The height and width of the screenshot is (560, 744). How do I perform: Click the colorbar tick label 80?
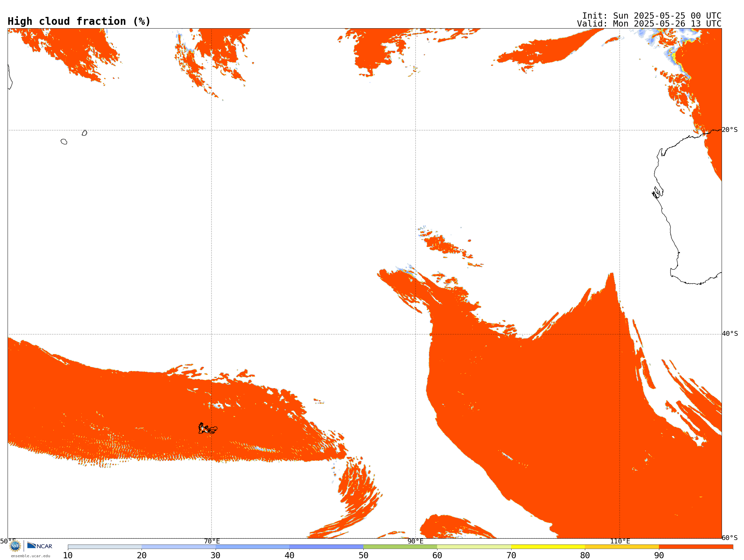[x=585, y=556]
